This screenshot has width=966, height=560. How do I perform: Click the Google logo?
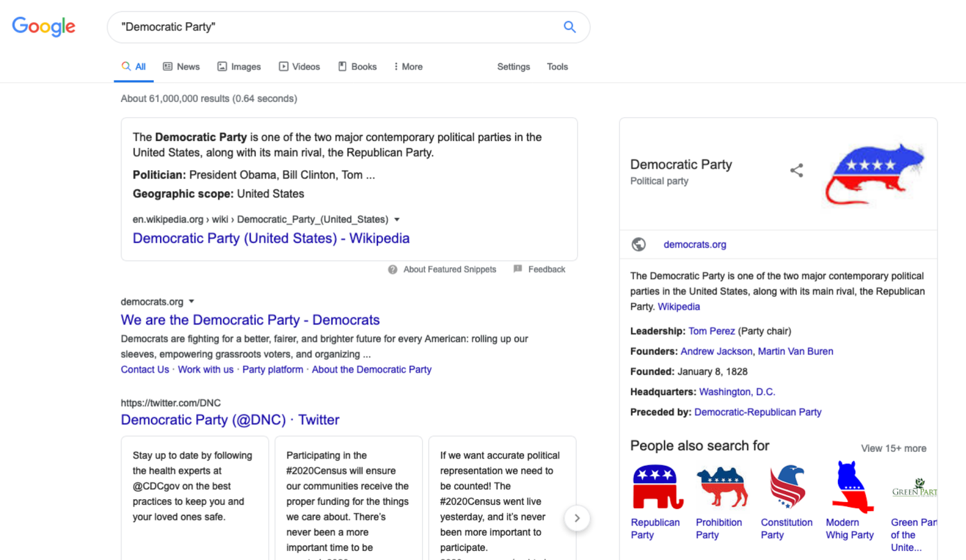(43, 27)
